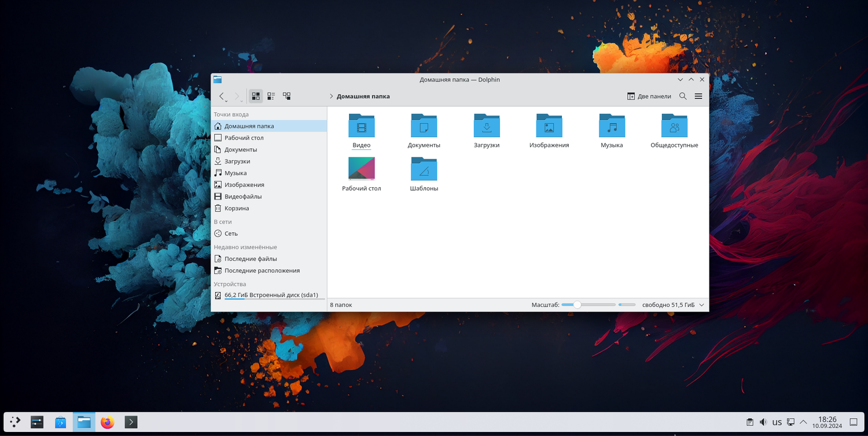Screen dimensions: 868x436
Task: Select the Изображения folder in the file view
Action: click(x=549, y=131)
